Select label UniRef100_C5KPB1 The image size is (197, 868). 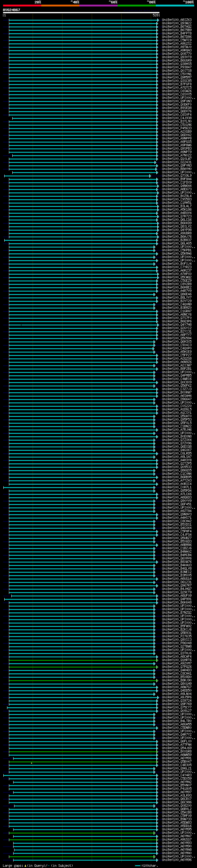point(177,250)
